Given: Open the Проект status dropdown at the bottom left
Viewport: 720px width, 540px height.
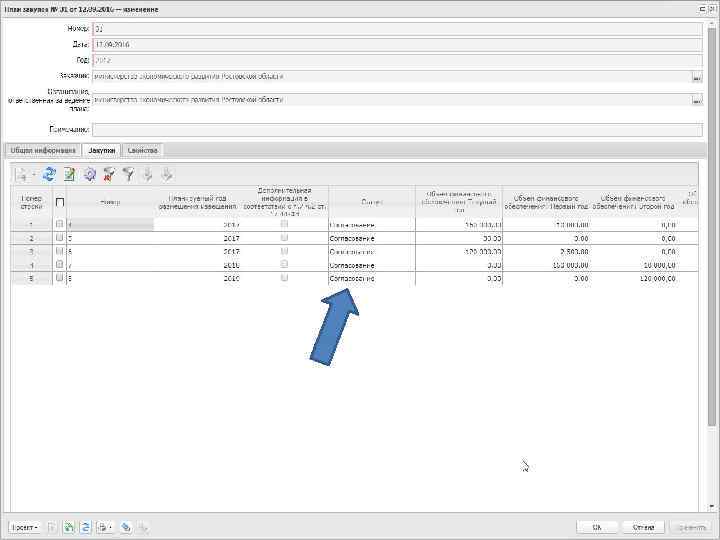Looking at the screenshot, I should [25, 527].
